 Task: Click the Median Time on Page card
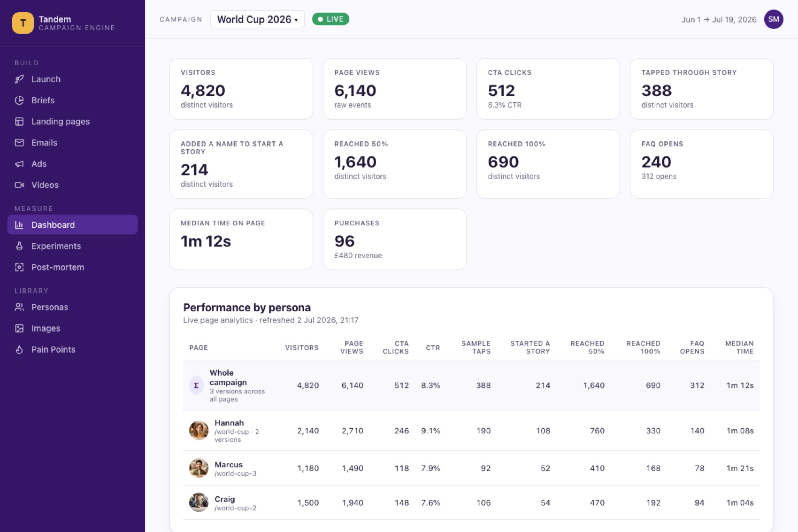241,239
